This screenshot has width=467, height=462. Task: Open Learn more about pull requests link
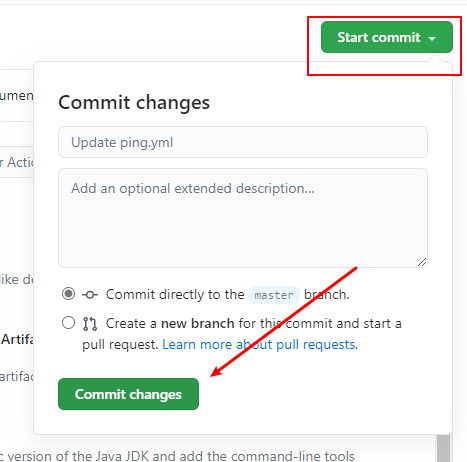260,344
